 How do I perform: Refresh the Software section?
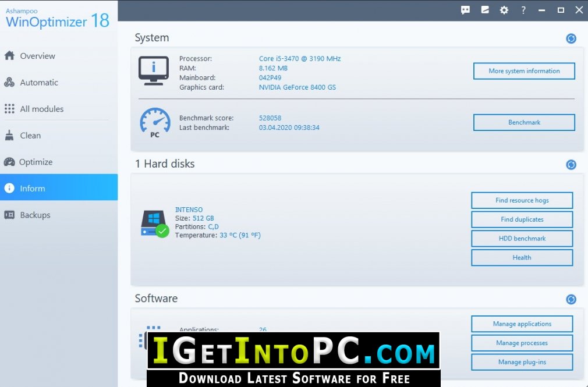click(571, 299)
